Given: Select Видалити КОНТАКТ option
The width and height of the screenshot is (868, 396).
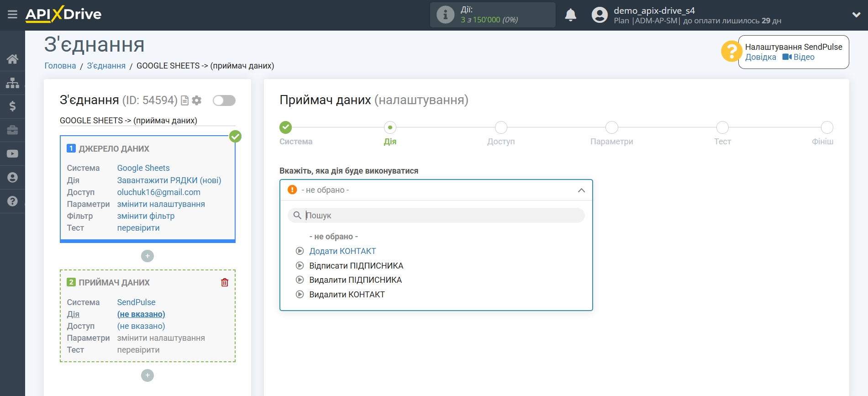Looking at the screenshot, I should pyautogui.click(x=347, y=295).
